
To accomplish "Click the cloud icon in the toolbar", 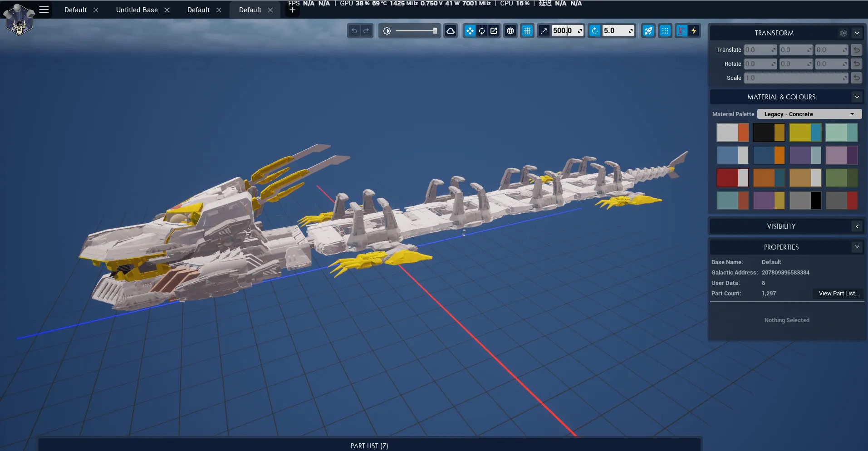I will click(x=451, y=31).
